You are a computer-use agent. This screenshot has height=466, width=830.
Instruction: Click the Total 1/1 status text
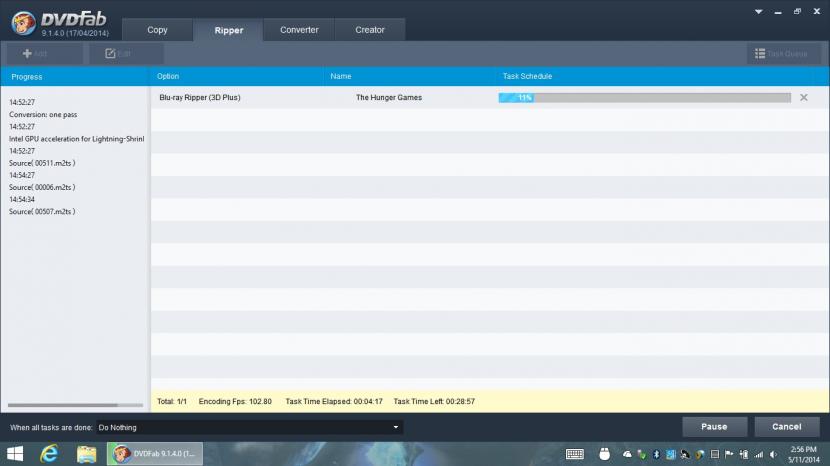pyautogui.click(x=172, y=401)
